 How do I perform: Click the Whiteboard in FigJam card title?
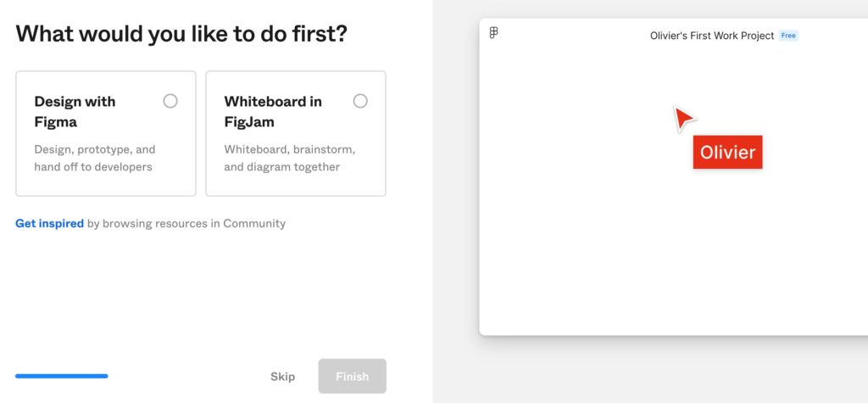tap(273, 111)
